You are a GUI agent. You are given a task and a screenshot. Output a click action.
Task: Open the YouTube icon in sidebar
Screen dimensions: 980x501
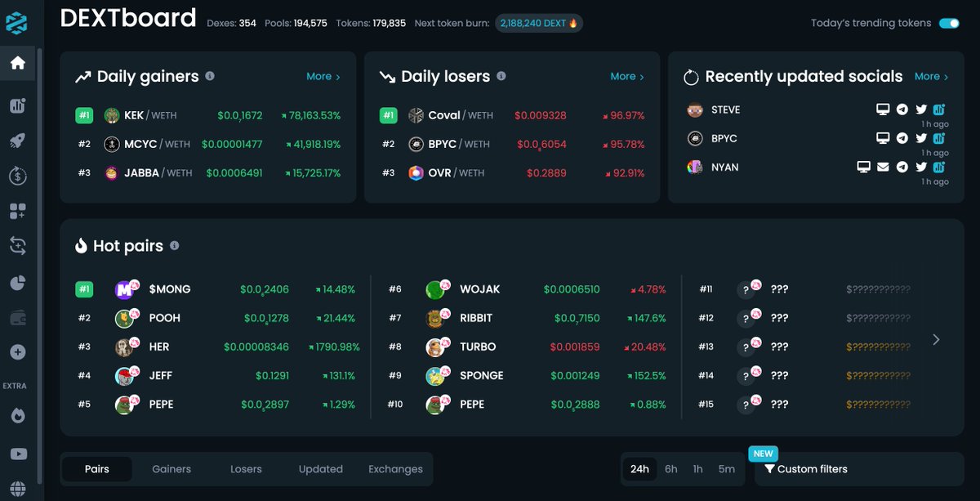(x=17, y=454)
